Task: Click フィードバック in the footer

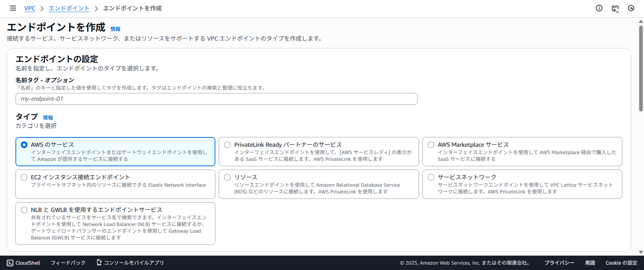Action: coord(68,263)
